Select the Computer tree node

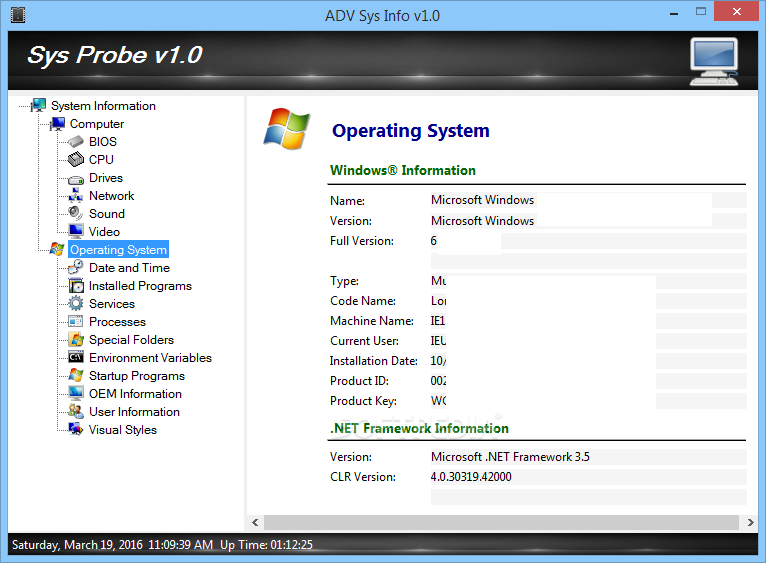pos(97,124)
